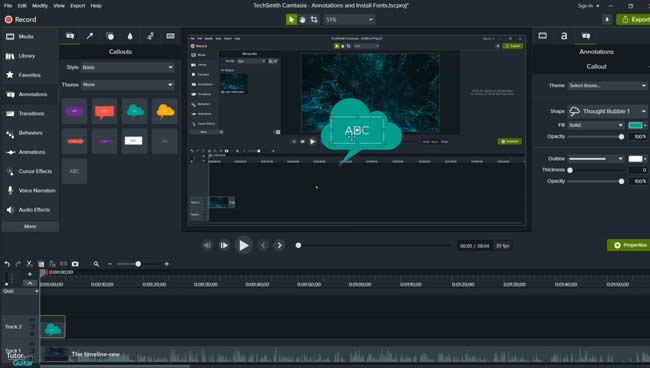The image size is (650, 368).
Task: Open the canvas zoom percentage dropdown
Action: coord(349,19)
